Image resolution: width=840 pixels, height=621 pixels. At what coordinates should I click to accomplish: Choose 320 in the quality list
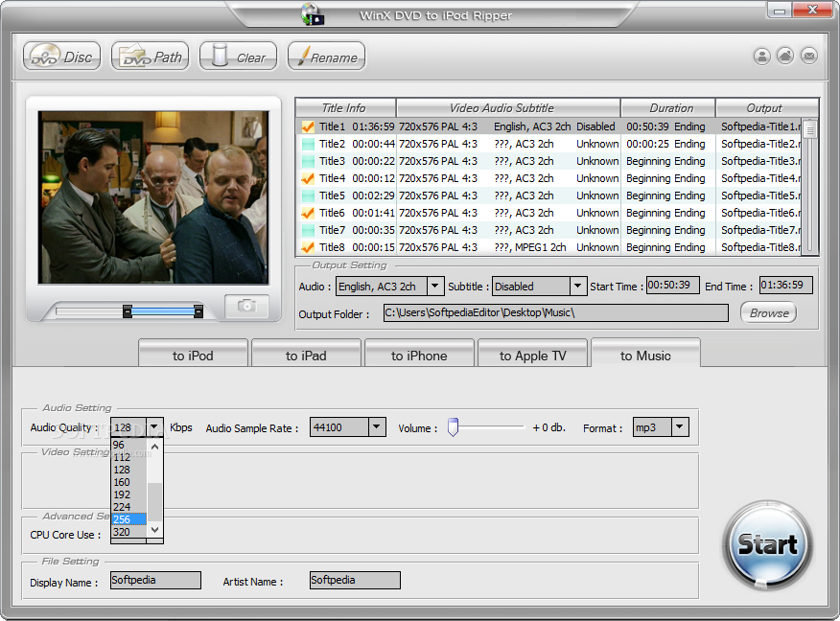[x=128, y=532]
